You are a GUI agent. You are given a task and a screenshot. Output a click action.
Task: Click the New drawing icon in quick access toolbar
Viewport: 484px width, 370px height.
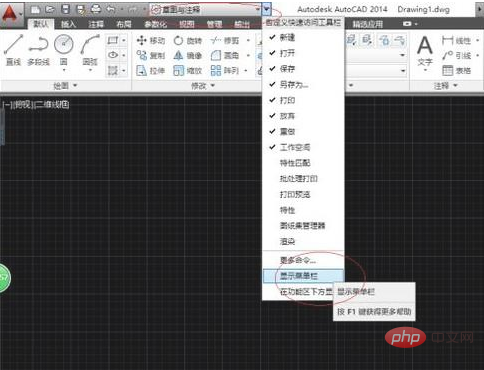(35, 10)
